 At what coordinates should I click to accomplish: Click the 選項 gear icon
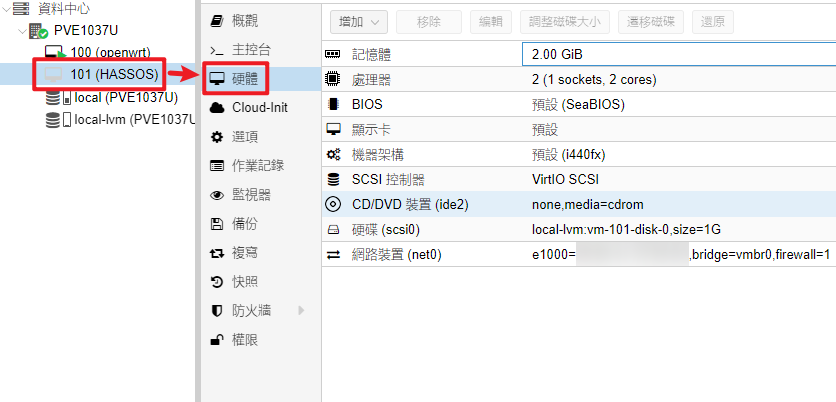coord(217,136)
